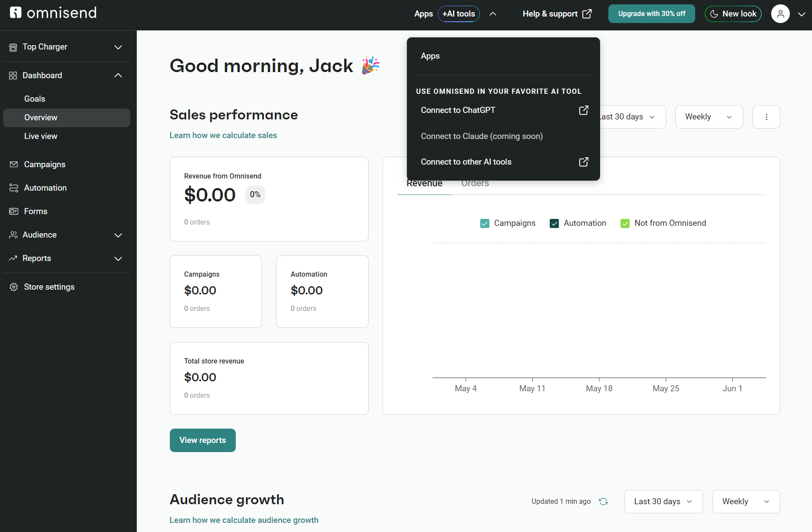Open Learn how we calculate sales link

223,135
